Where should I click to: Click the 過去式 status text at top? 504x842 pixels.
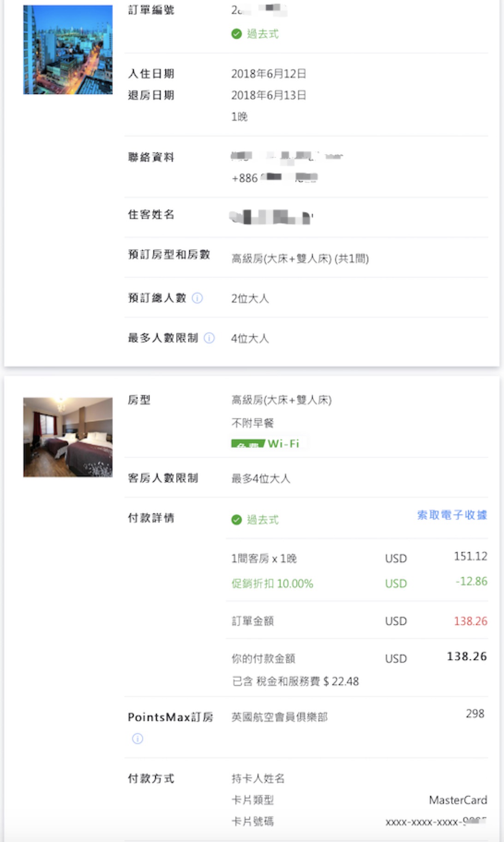tap(263, 34)
